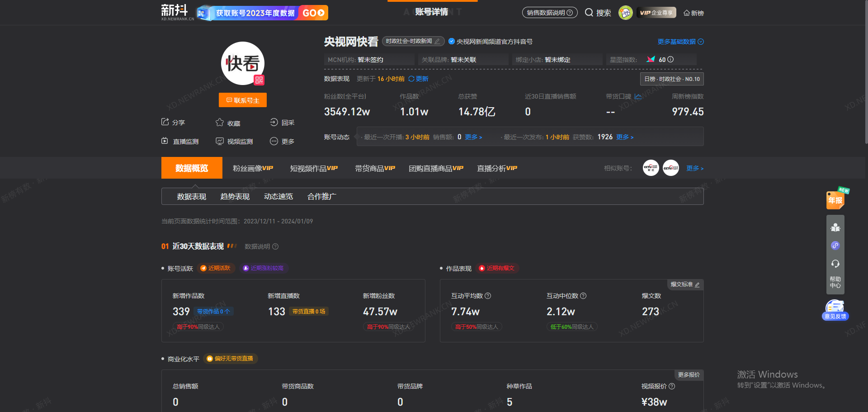Click the 搜索 magnifier icon

click(x=589, y=13)
